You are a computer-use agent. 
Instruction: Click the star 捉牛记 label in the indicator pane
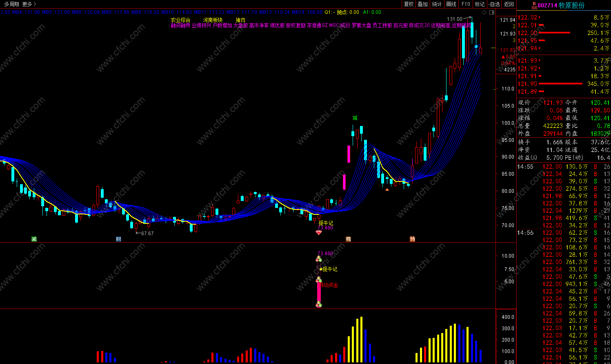point(328,269)
